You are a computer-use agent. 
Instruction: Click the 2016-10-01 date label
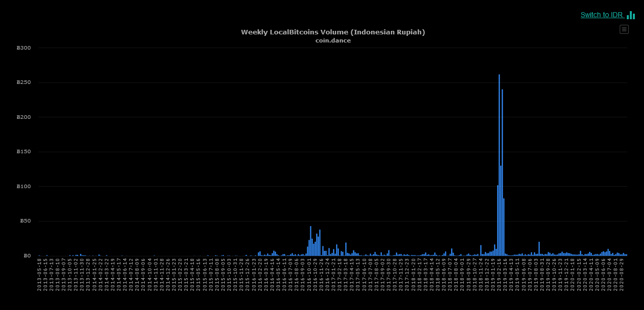pos(309,274)
